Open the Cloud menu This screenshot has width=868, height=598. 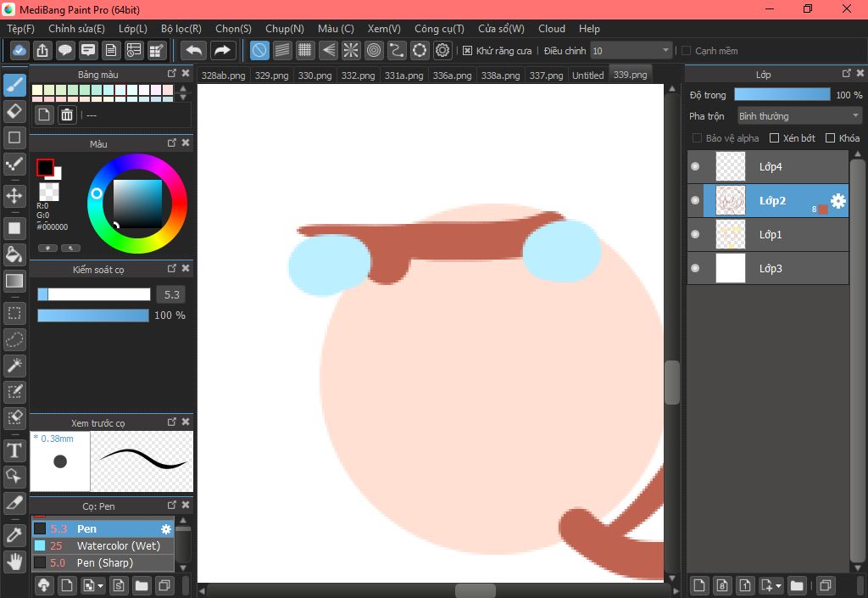(x=552, y=29)
